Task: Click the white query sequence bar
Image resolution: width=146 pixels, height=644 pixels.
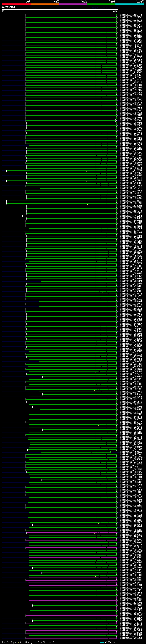Action: tap(60, 10)
